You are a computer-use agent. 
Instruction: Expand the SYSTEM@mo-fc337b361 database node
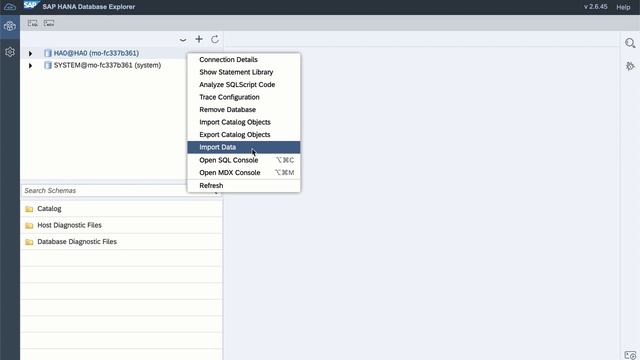pyautogui.click(x=30, y=65)
